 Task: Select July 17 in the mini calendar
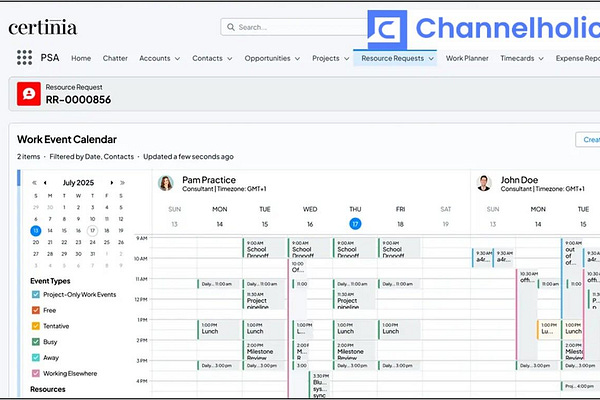point(92,230)
